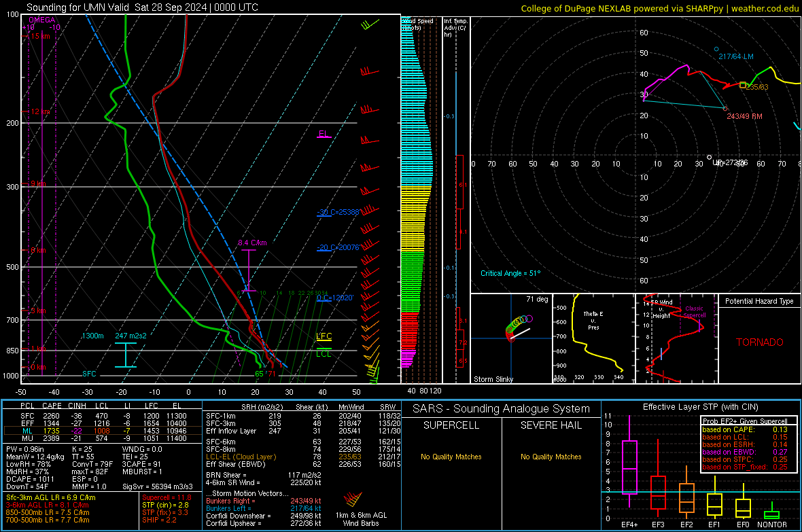The image size is (802, 532).
Task: Click the Sounding for UMN title text
Action: click(142, 7)
